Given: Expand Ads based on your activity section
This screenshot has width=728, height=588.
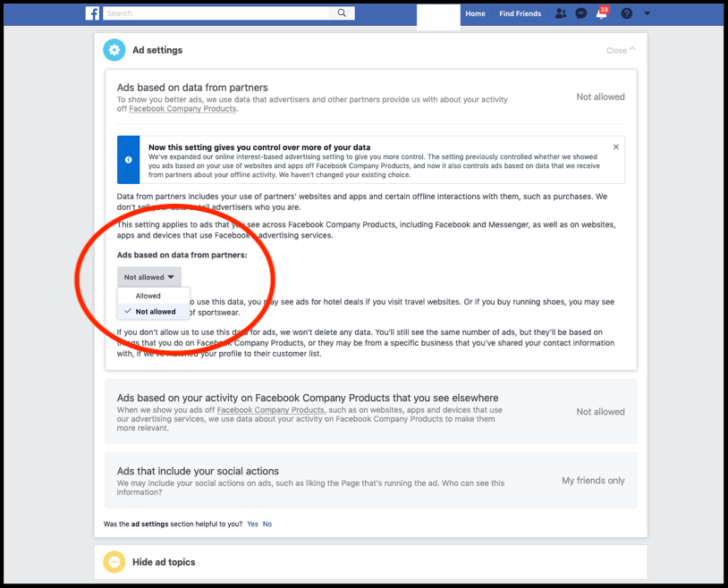Looking at the screenshot, I should point(371,412).
